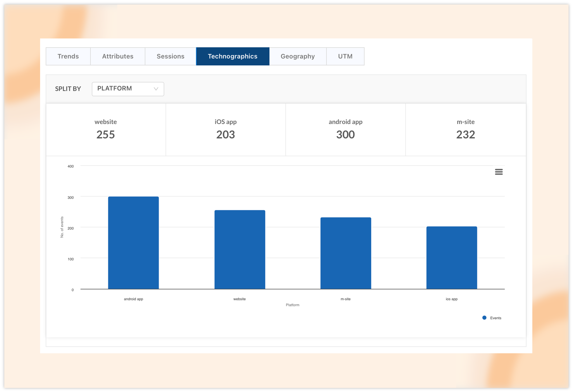Click the iOS app 203 summary card
This screenshot has height=392, width=573.
pos(225,129)
